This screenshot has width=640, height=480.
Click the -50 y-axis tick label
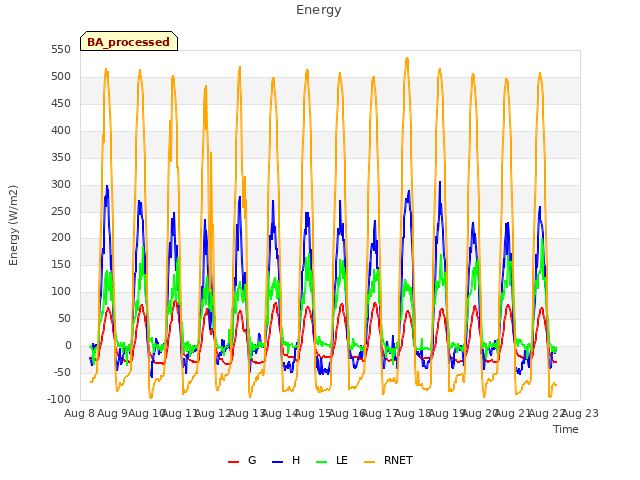61,372
